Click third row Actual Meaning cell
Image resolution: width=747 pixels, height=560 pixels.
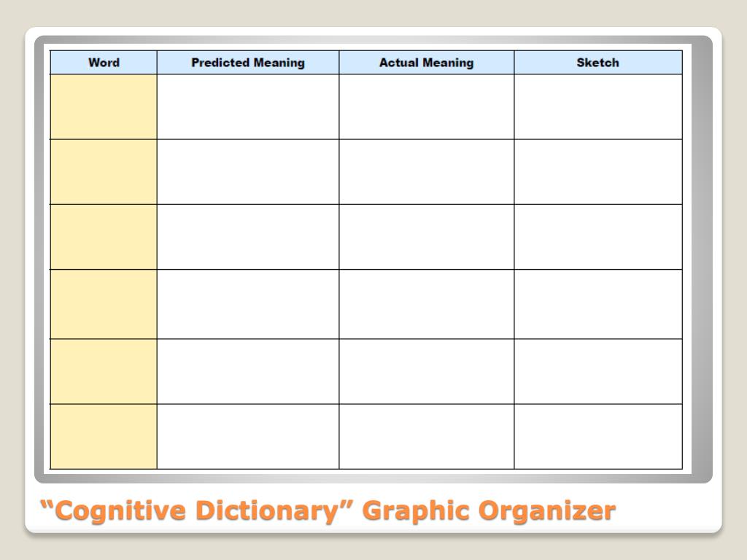coord(426,237)
